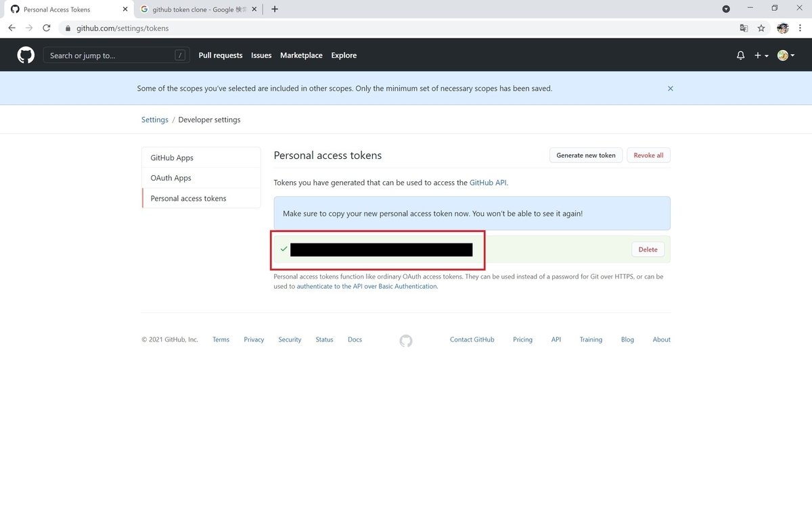812x518 pixels.
Task: Open Blog footer link
Action: tap(627, 339)
